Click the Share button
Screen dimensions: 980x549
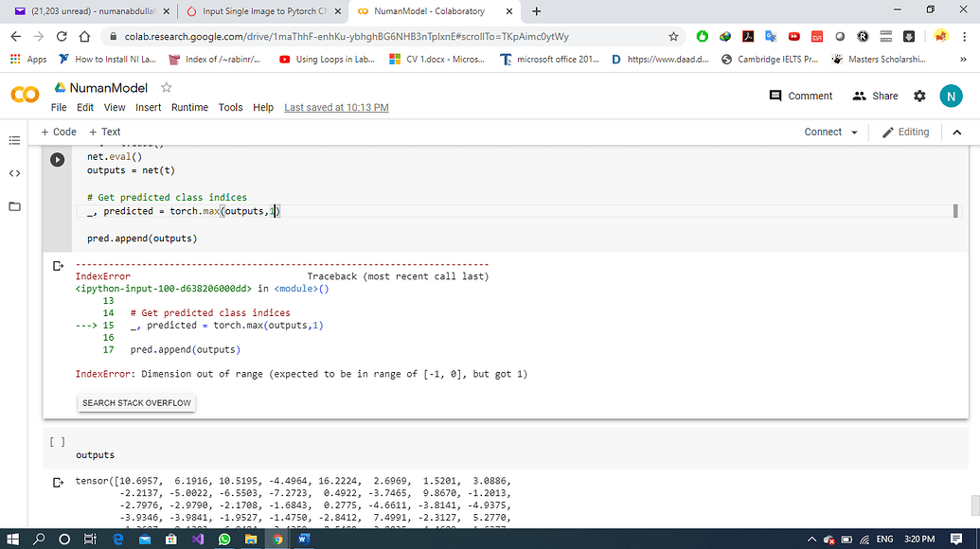pyautogui.click(x=875, y=96)
